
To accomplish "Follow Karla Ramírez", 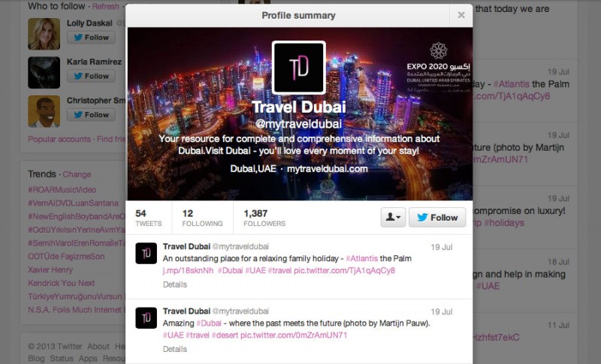I will [91, 76].
